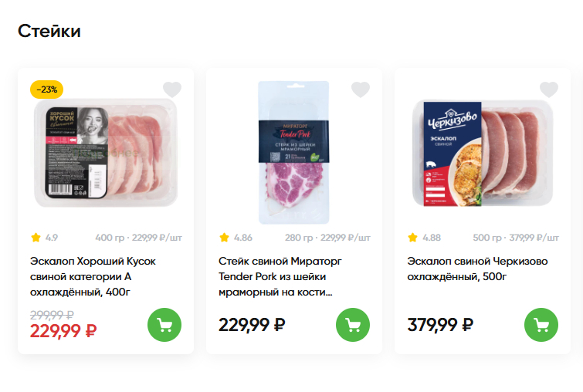Viewport: 583px width, 392px height.
Task: Mark Черкизово escalope as favorite
Action: pos(549,90)
